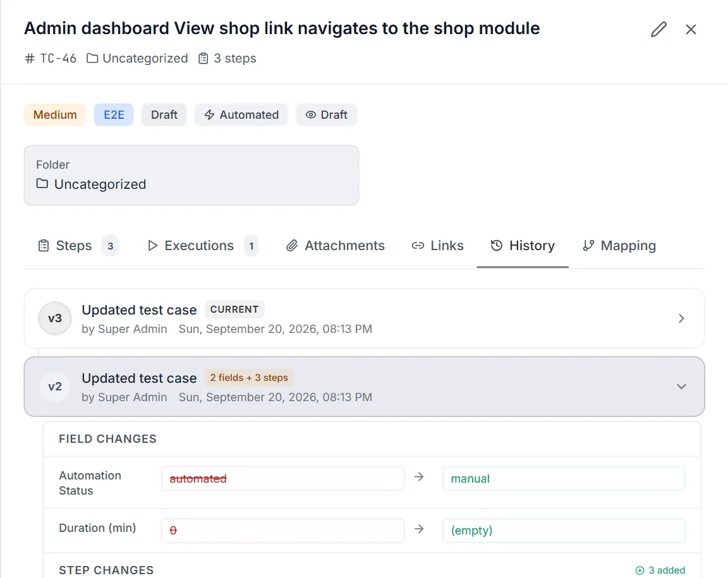Click the paperclip icon on Attachments

(291, 246)
